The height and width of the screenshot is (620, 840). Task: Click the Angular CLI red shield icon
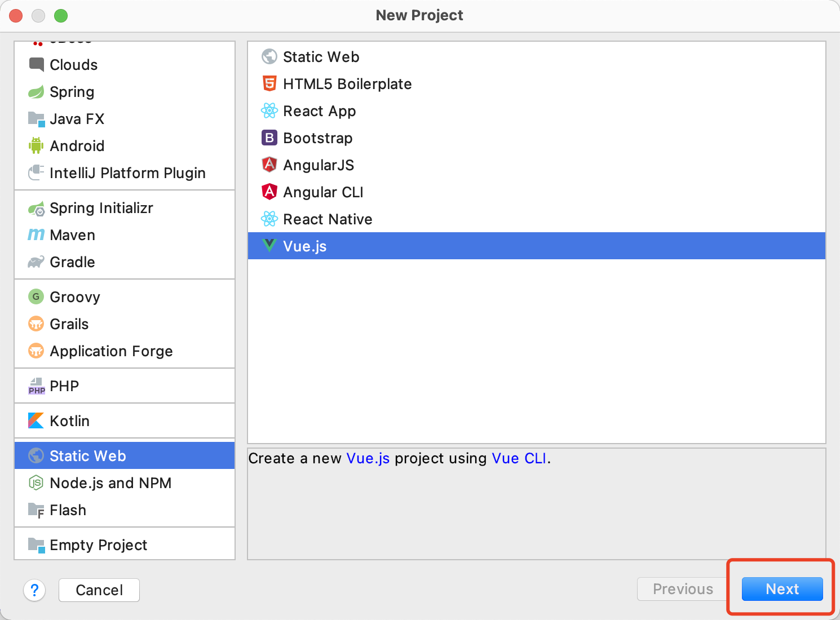(269, 192)
